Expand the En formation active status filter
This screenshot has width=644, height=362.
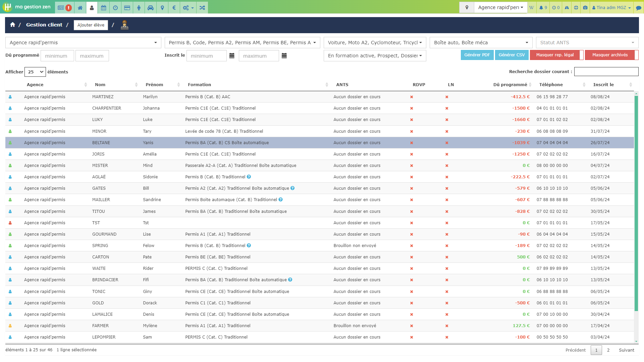click(x=375, y=56)
